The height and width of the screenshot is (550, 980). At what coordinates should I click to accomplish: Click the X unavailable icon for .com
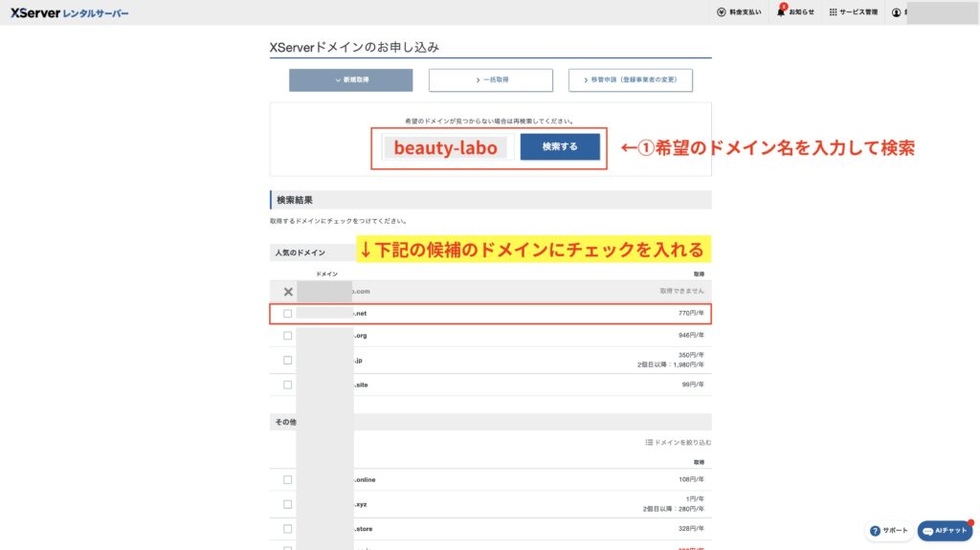pyautogui.click(x=288, y=292)
